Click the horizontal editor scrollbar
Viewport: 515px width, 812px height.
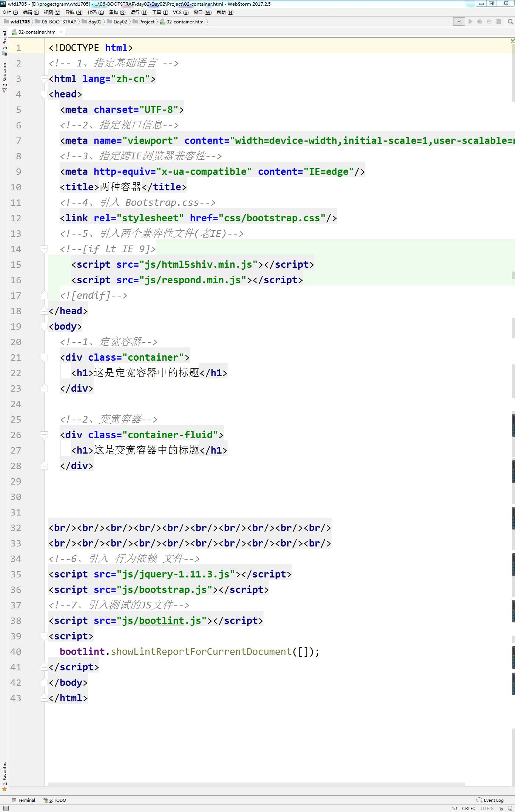(x=257, y=784)
